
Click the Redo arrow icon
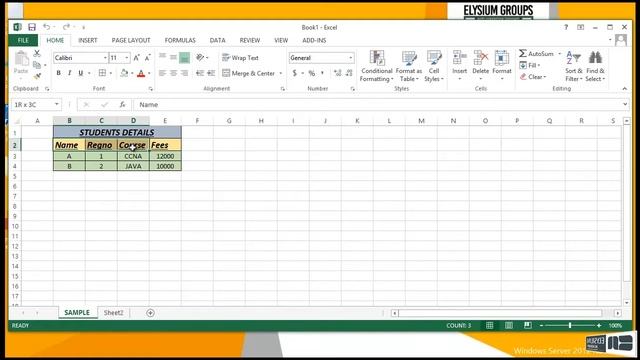click(66, 27)
